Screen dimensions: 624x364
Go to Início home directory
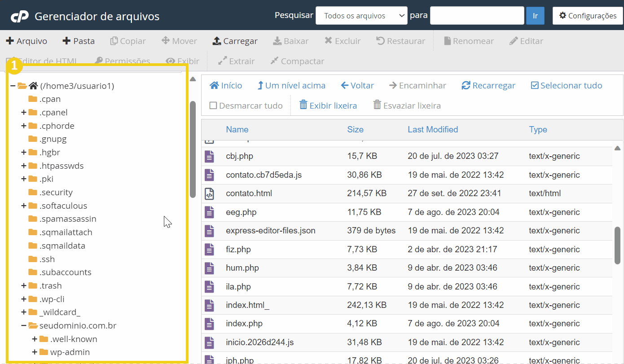(226, 85)
